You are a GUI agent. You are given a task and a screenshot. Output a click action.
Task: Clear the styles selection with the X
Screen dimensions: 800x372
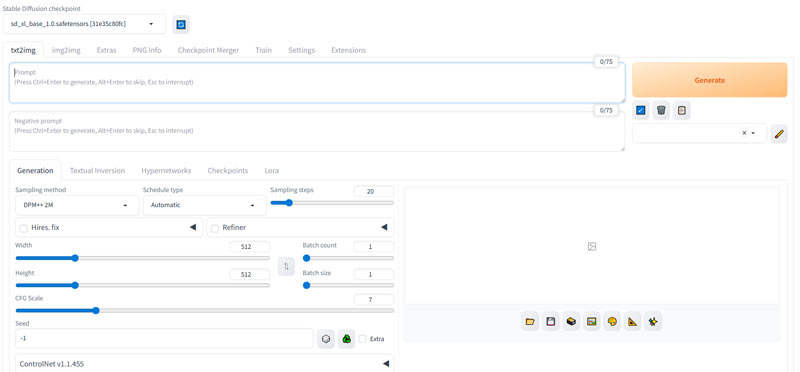(744, 133)
